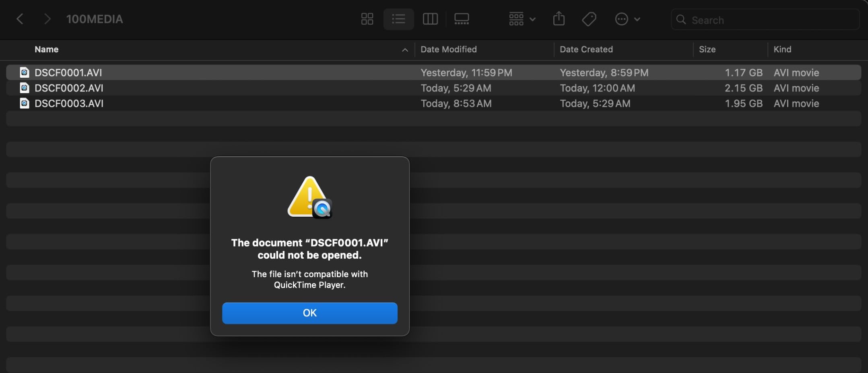Viewport: 868px width, 373px height.
Task: Switch to gallery view
Action: (462, 19)
